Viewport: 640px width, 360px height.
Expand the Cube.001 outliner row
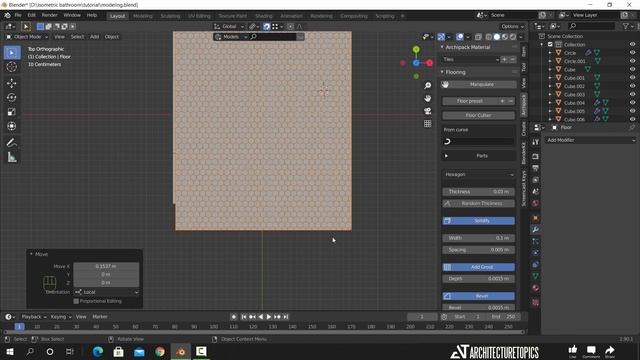[x=550, y=78]
